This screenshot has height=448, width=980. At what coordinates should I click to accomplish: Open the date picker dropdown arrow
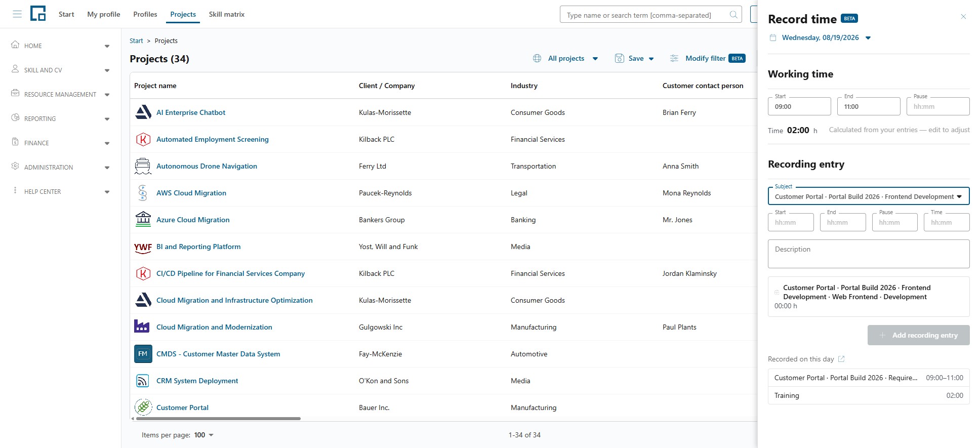coord(868,38)
